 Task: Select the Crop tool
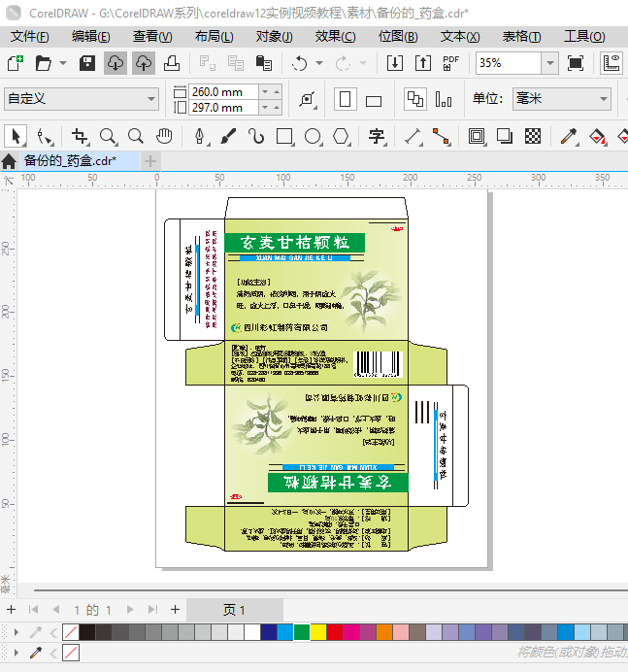pyautogui.click(x=80, y=137)
